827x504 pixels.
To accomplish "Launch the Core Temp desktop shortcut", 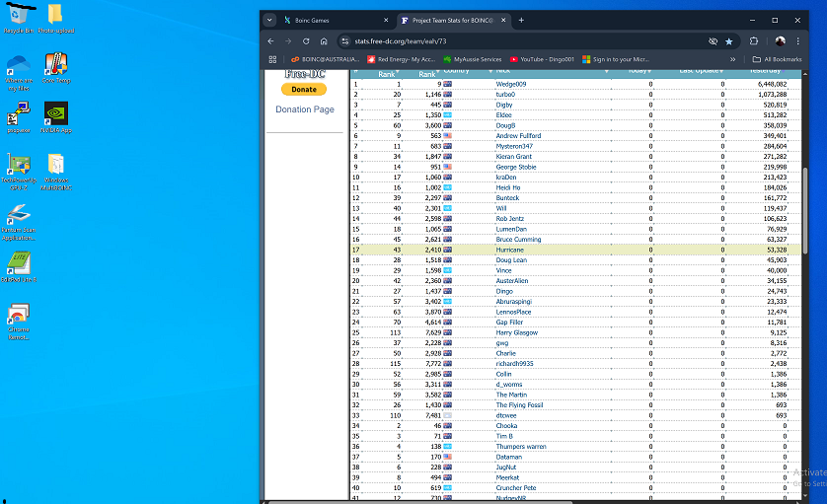I will [56, 68].
